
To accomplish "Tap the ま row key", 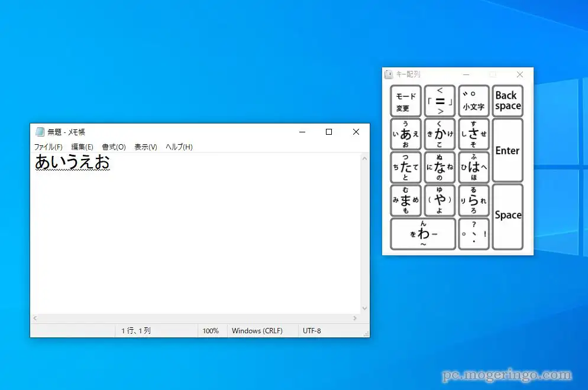I will 406,200.
